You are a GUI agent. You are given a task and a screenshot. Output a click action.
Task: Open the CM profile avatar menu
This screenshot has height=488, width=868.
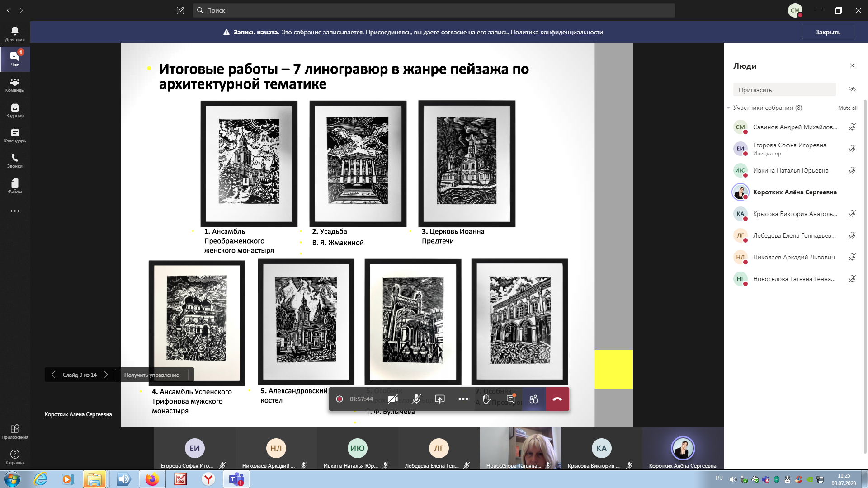795,10
